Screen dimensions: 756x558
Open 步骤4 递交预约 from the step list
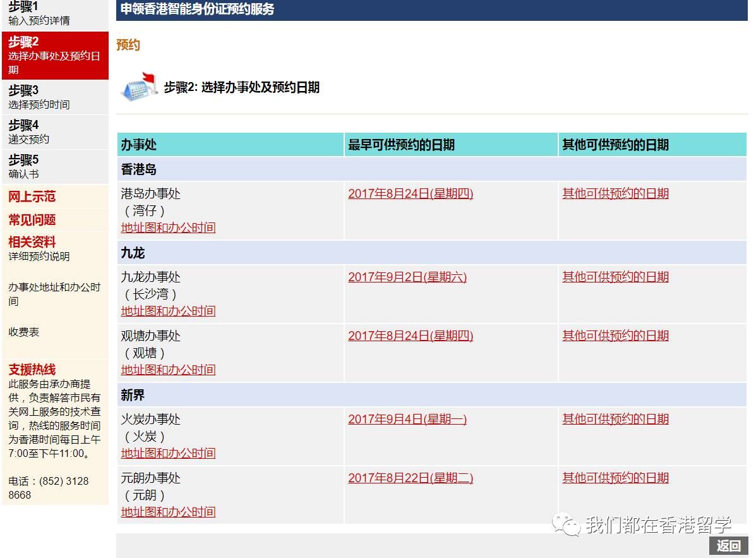(x=38, y=132)
